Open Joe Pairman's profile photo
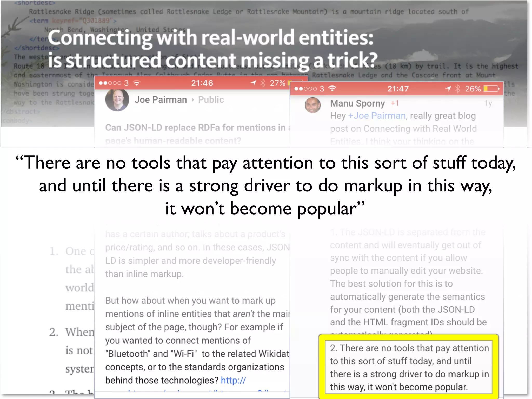 point(117,100)
